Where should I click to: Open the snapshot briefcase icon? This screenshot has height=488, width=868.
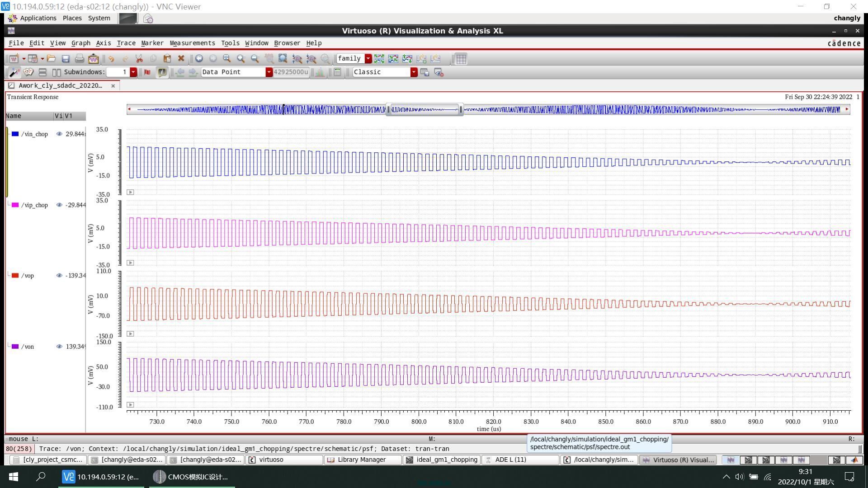click(x=94, y=59)
